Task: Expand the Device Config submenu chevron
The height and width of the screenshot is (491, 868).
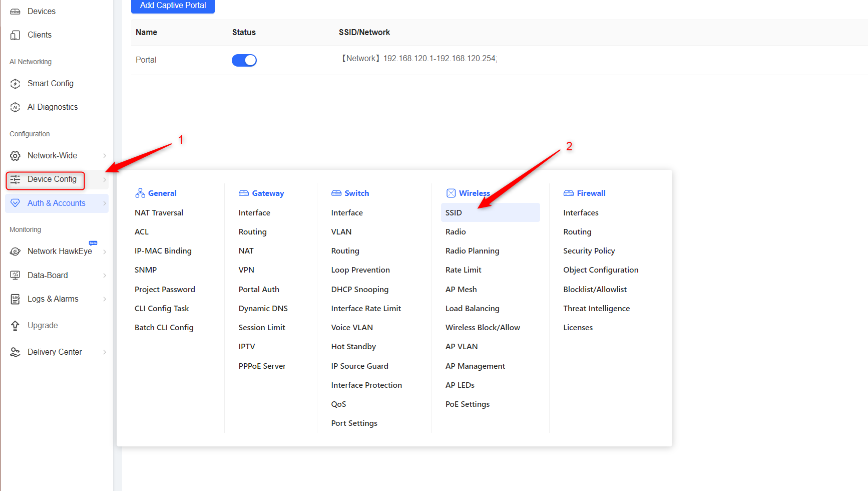Action: pyautogui.click(x=105, y=179)
